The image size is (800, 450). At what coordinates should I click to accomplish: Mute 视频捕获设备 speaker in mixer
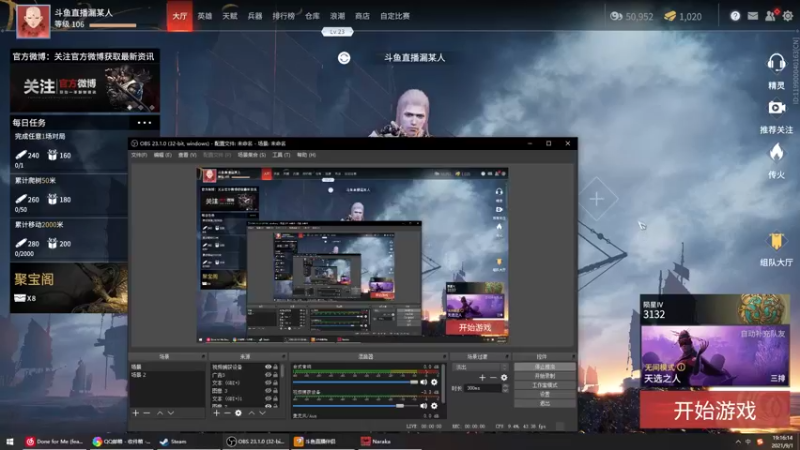(423, 406)
